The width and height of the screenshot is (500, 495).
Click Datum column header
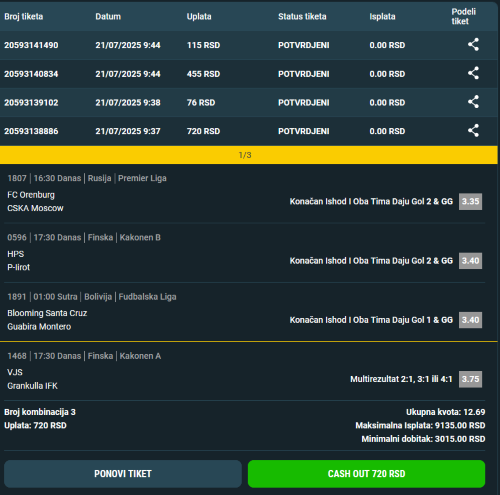108,16
